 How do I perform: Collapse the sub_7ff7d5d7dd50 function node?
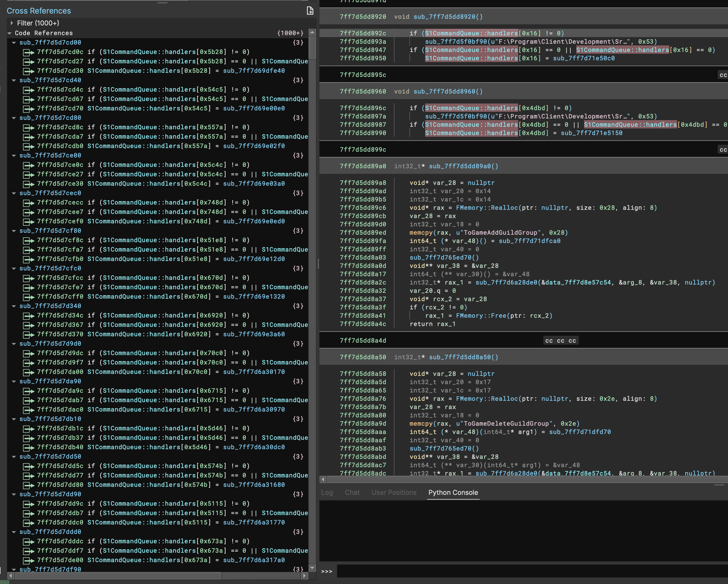14,456
